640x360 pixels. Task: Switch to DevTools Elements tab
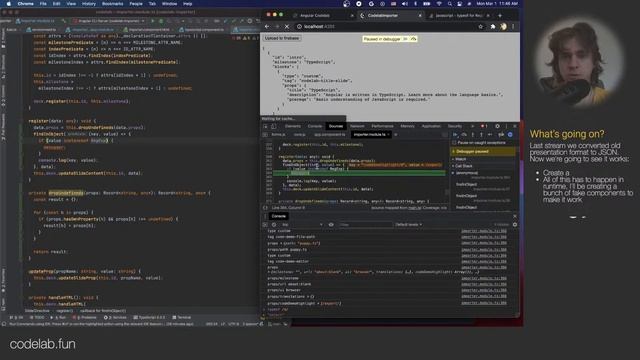pyautogui.click(x=293, y=127)
